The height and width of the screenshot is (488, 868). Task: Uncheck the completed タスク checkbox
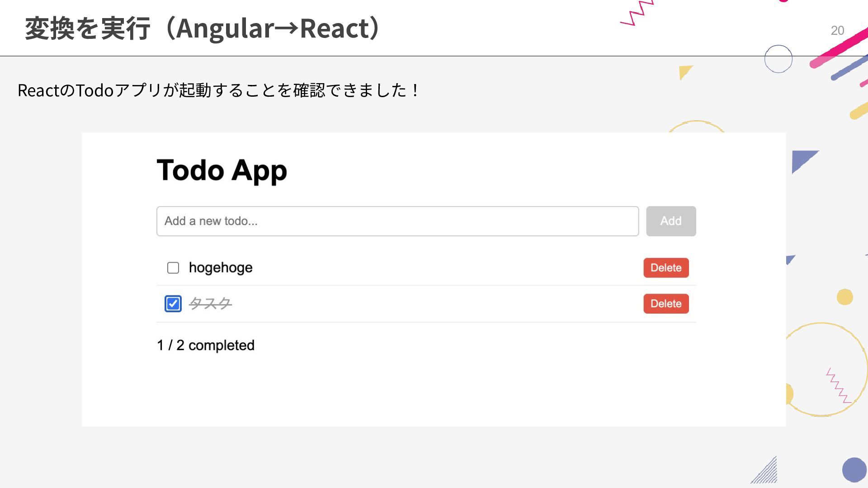[x=173, y=304]
